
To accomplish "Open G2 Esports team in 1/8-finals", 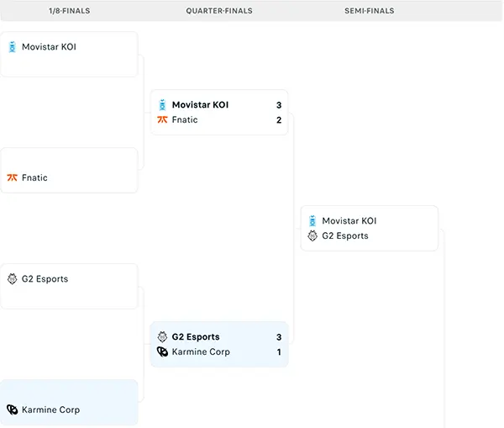I will (x=45, y=279).
